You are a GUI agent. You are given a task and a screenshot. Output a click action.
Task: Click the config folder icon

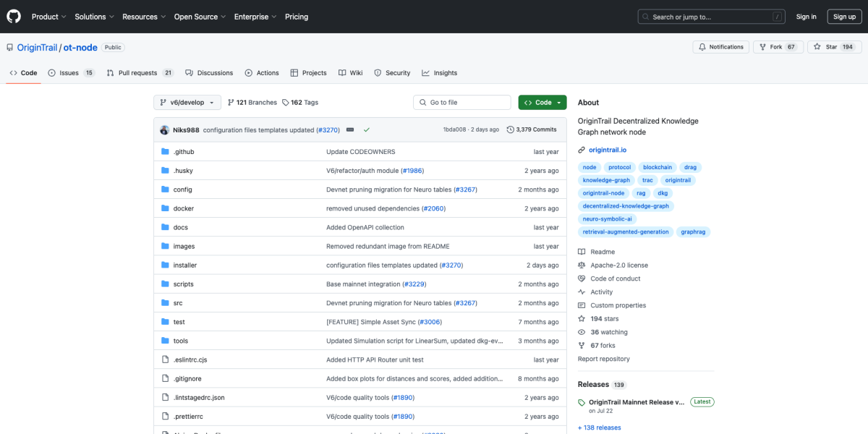coord(165,190)
